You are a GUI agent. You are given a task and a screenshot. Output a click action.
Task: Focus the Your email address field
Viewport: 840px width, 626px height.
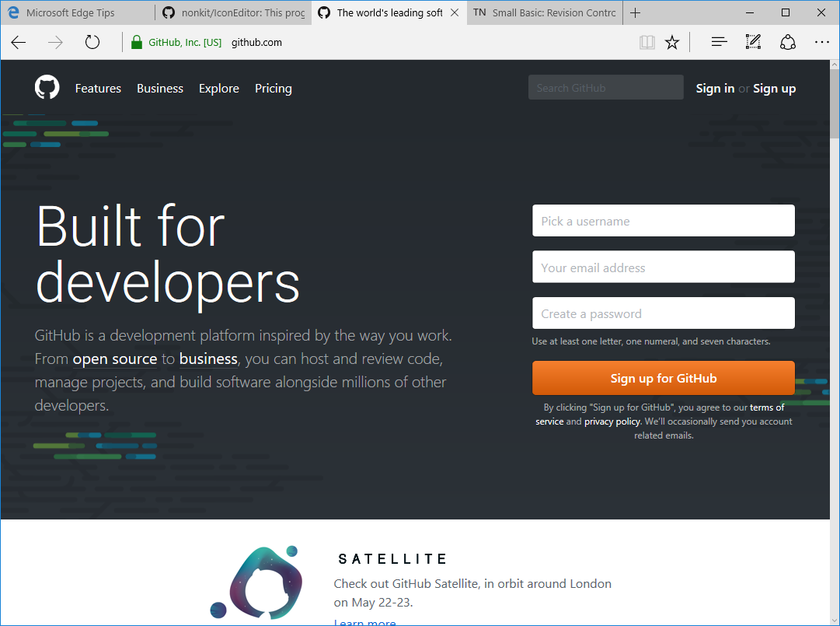663,267
